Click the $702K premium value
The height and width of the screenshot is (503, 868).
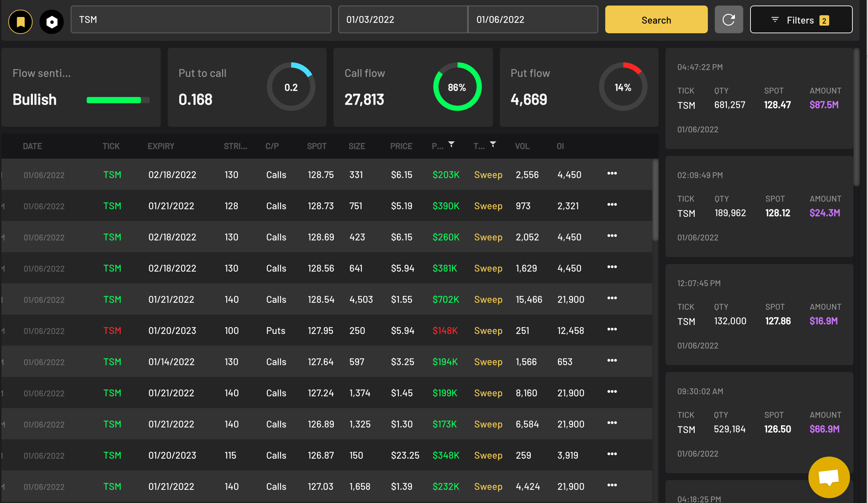click(x=446, y=300)
